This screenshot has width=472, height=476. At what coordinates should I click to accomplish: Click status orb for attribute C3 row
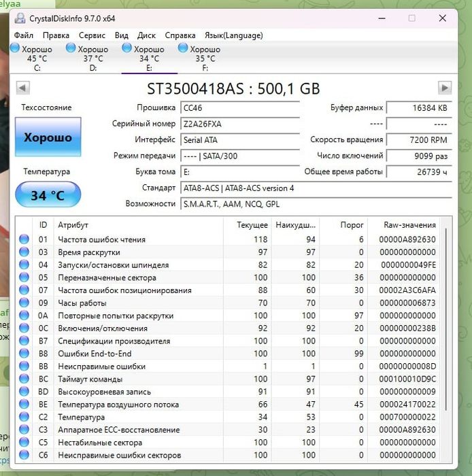pyautogui.click(x=24, y=430)
